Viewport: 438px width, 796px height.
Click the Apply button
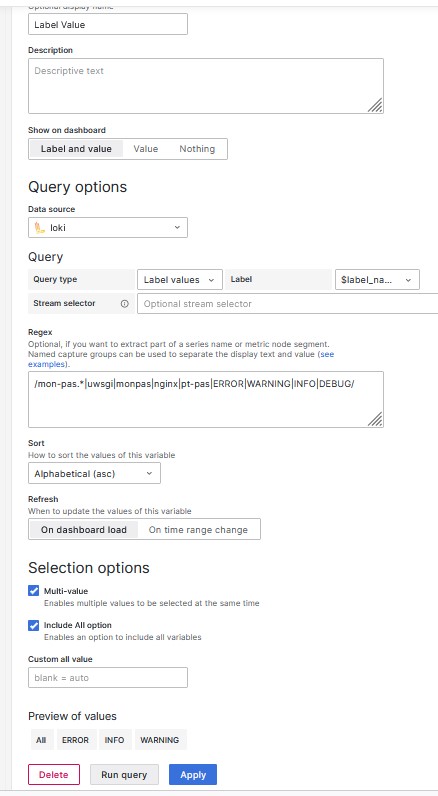click(x=193, y=774)
